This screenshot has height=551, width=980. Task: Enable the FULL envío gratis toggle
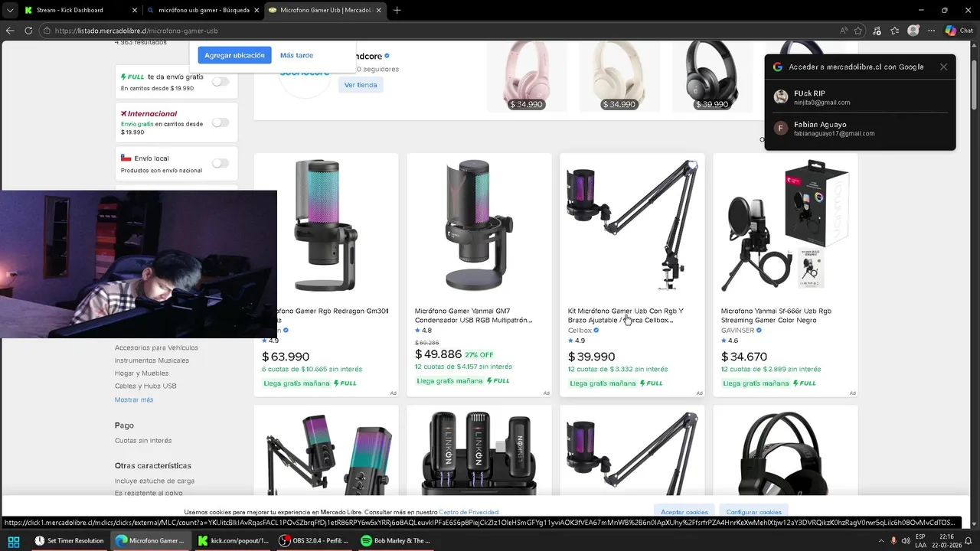[x=220, y=81]
